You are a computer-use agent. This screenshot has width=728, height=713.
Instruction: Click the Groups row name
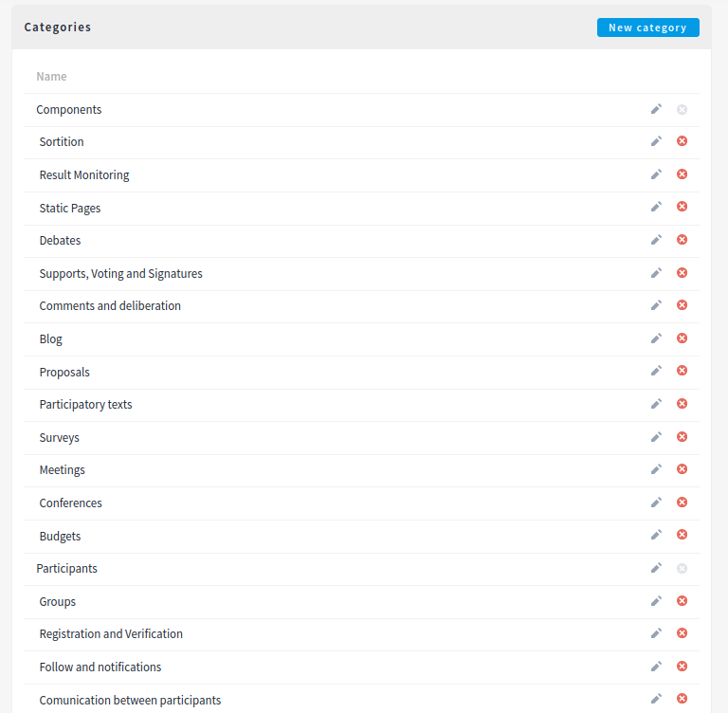tap(57, 602)
